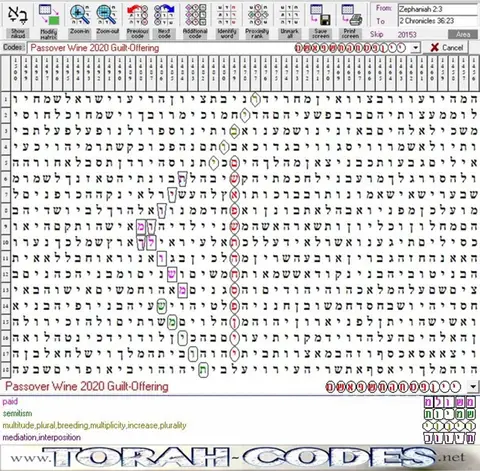Select row header 18 of the matrix
Viewport: 480px width, 471px height.
pyautogui.click(x=6, y=370)
